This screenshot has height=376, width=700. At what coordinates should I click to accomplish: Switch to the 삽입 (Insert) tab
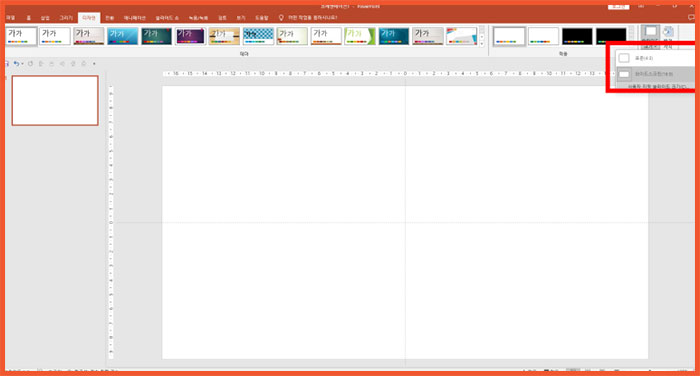[45, 18]
